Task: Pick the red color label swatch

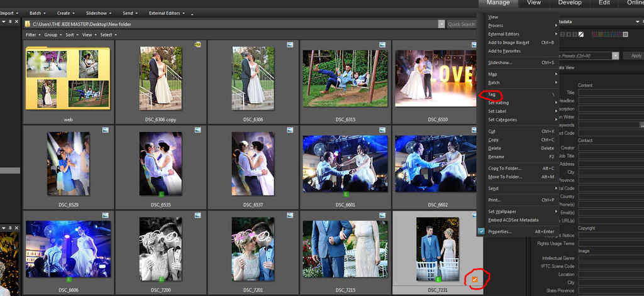Action: tap(595, 34)
